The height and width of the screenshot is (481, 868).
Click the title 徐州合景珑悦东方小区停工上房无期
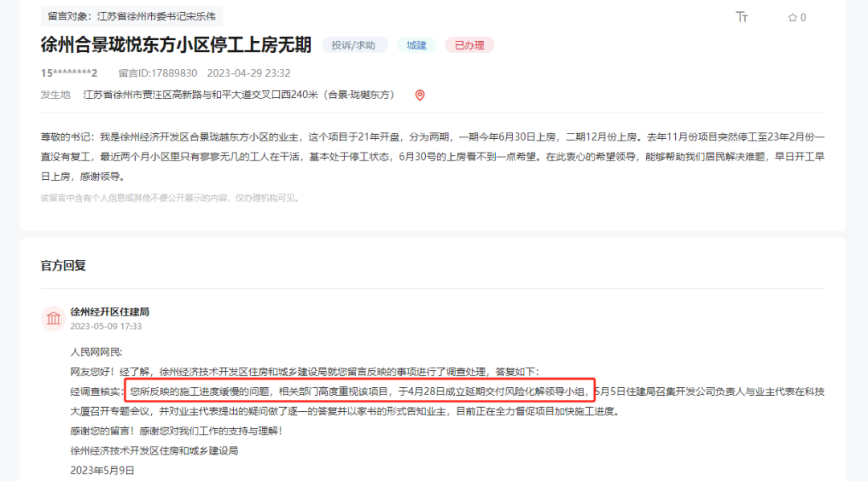click(x=176, y=45)
